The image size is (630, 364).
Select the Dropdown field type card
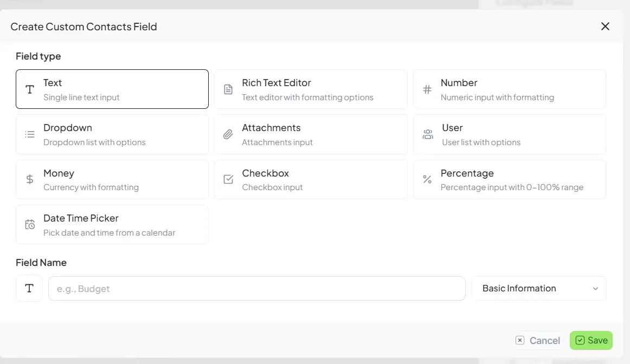click(x=112, y=134)
